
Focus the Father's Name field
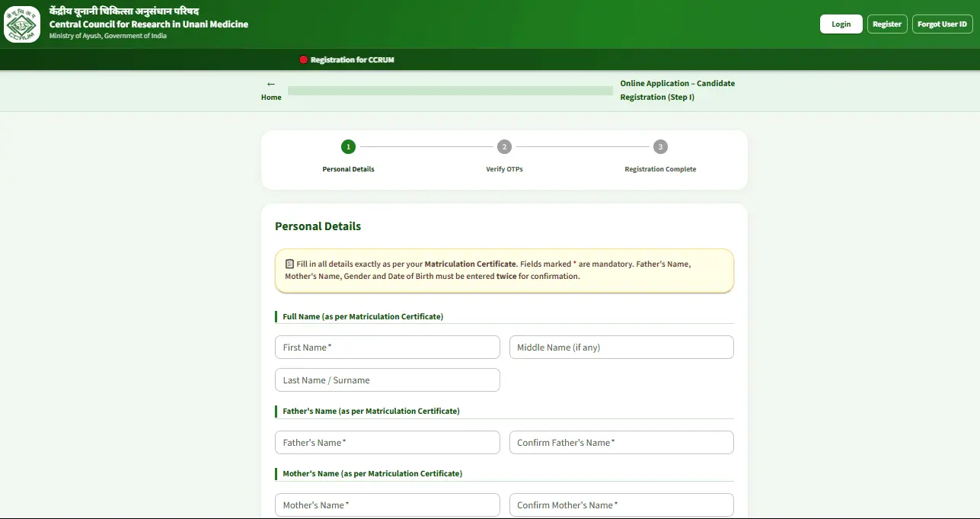click(388, 443)
